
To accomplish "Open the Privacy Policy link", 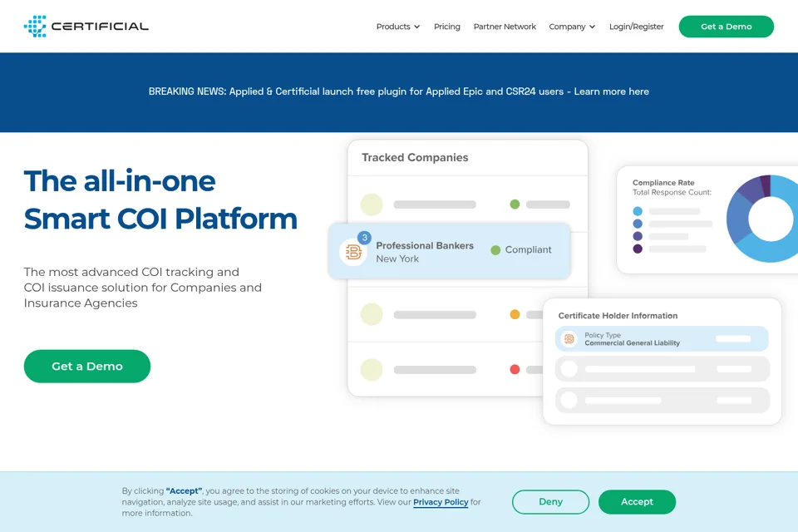I will tap(441, 502).
